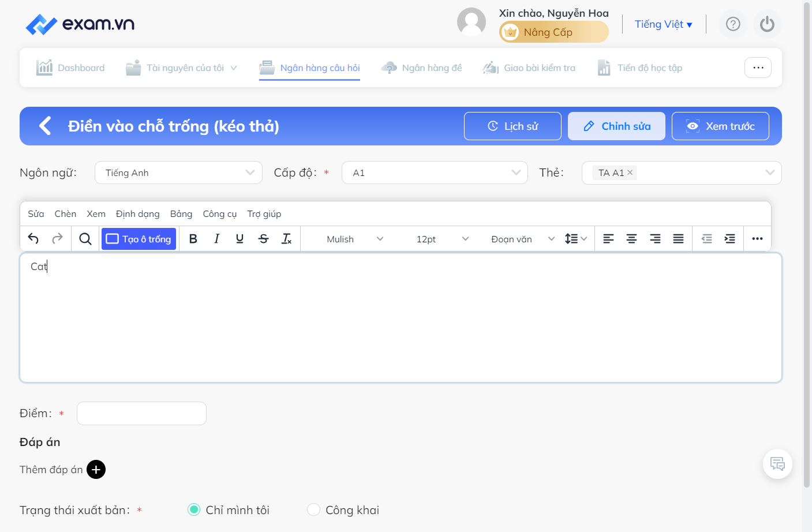Open the Thẻ tags dropdown
Viewport: 812px width, 532px height.
[x=682, y=173]
